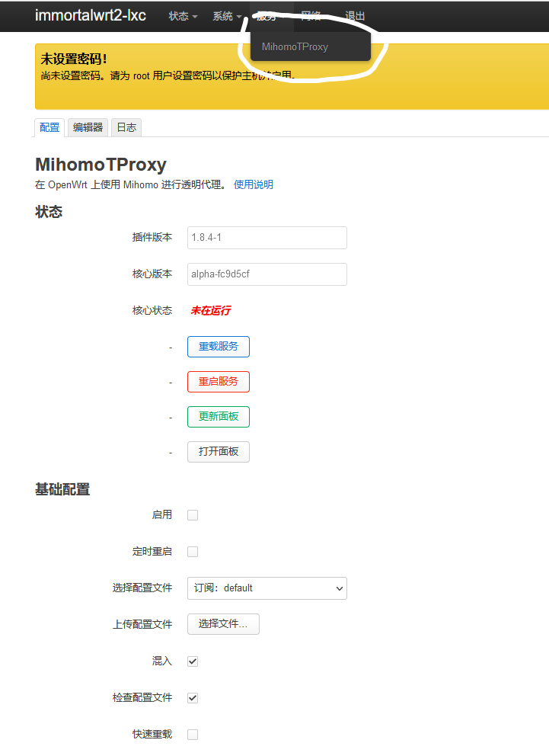Switch to the 配置 tab
Viewport: 549px width, 756px height.
pos(49,127)
